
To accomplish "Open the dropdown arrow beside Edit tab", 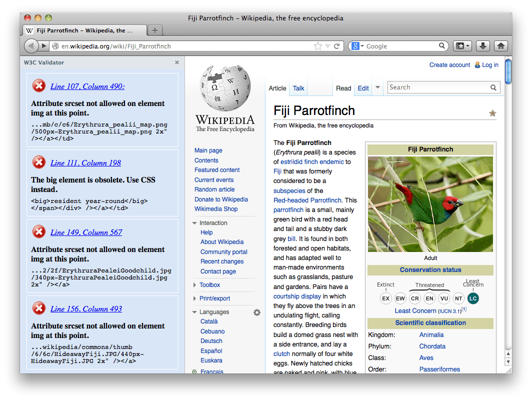I will point(378,87).
